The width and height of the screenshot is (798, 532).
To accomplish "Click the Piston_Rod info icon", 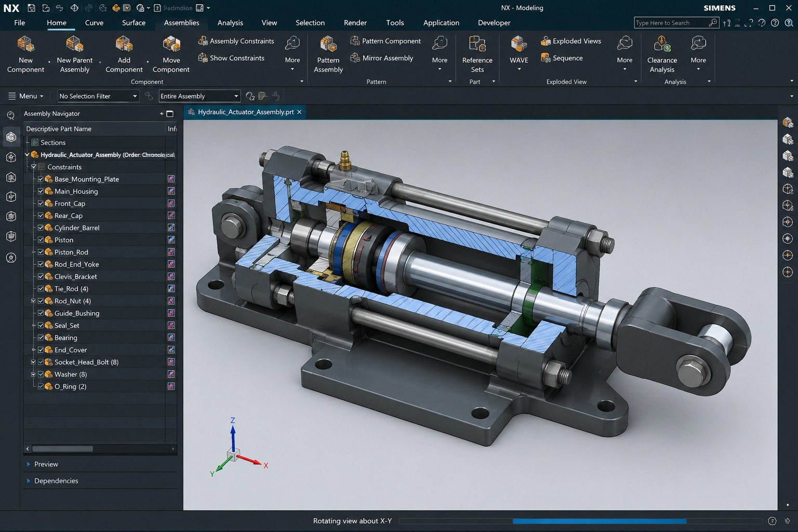I will [x=171, y=252].
